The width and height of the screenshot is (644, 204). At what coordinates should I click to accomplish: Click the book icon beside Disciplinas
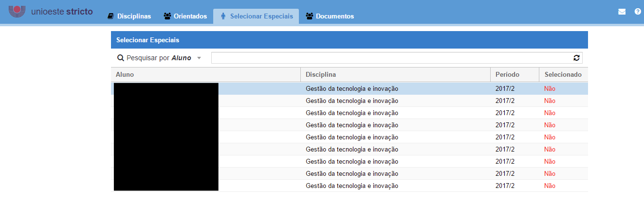point(110,16)
